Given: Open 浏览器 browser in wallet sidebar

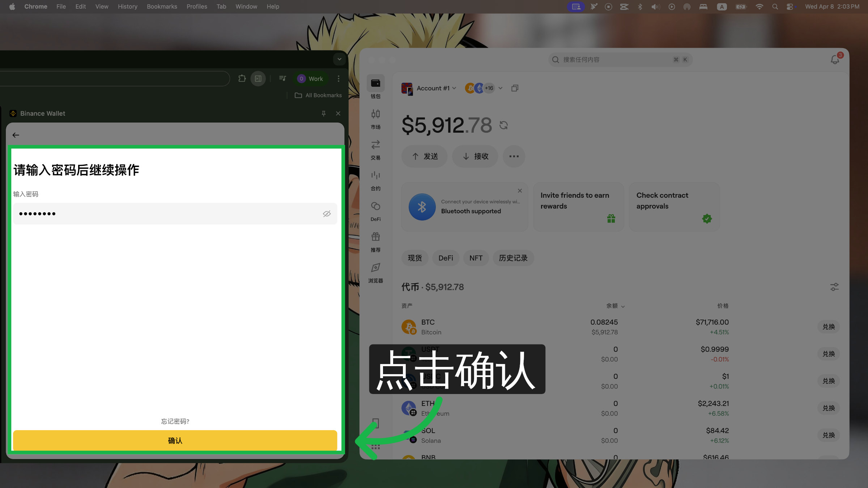Looking at the screenshot, I should coord(375,273).
